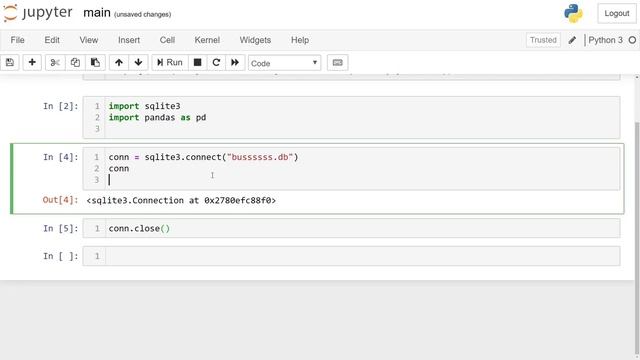Screen dimensions: 640x360
Task: Restart the kernel icon
Action: tap(216, 62)
